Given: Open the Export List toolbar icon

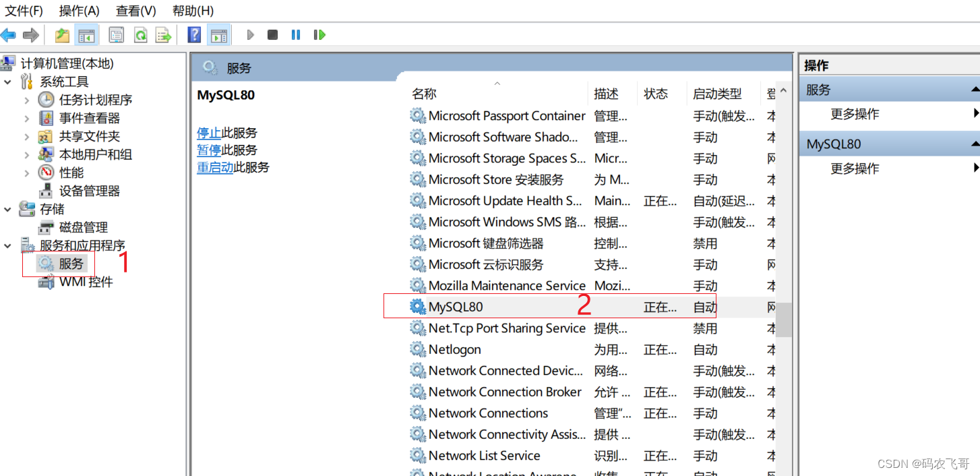Looking at the screenshot, I should (x=163, y=34).
